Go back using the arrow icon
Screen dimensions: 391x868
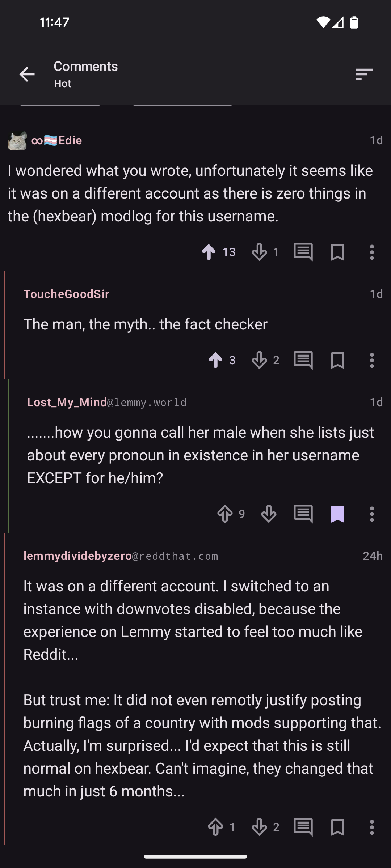(27, 75)
